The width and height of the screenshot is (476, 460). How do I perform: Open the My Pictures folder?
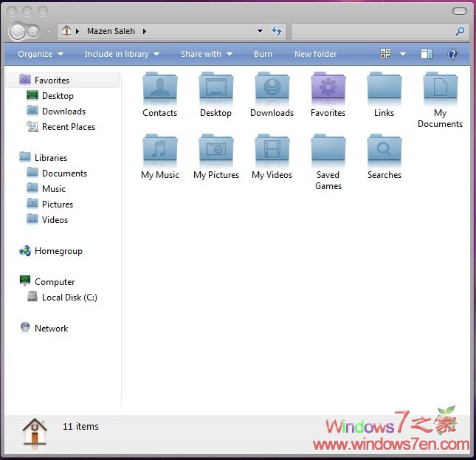pos(216,157)
